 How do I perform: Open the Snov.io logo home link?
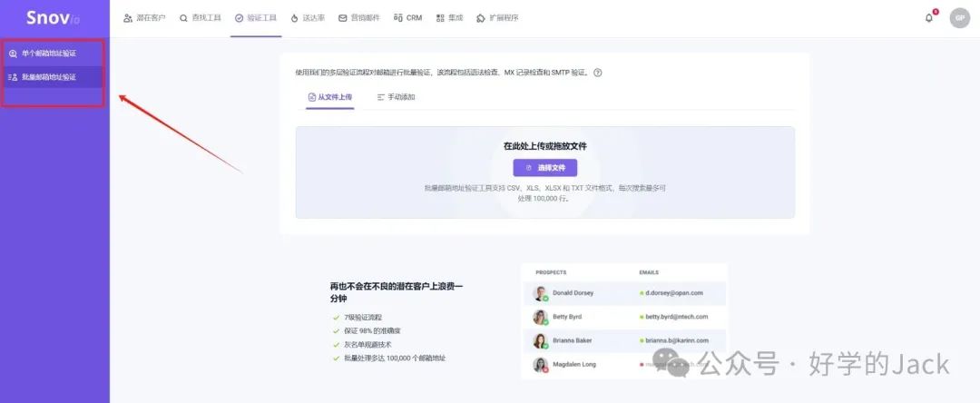[x=53, y=18]
